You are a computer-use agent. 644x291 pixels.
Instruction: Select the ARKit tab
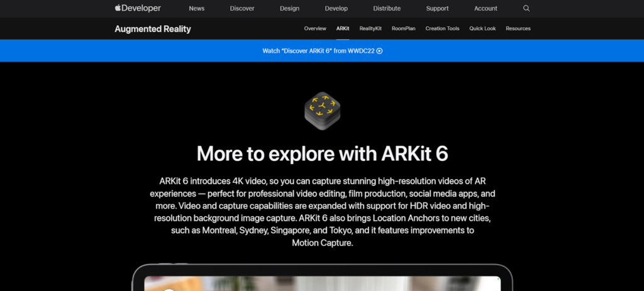pyautogui.click(x=343, y=29)
